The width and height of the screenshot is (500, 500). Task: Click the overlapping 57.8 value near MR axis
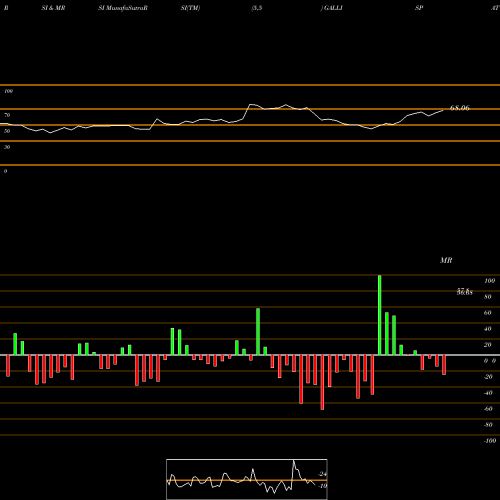pyautogui.click(x=464, y=291)
